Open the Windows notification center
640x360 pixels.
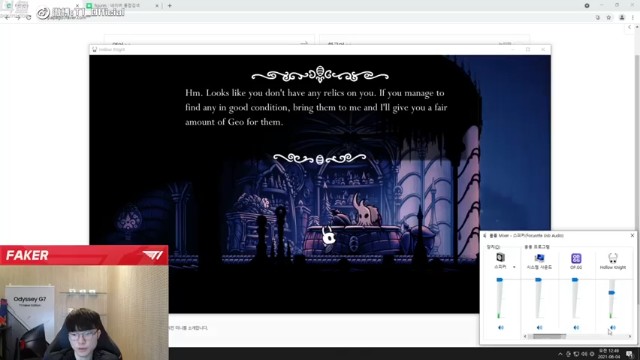630,354
